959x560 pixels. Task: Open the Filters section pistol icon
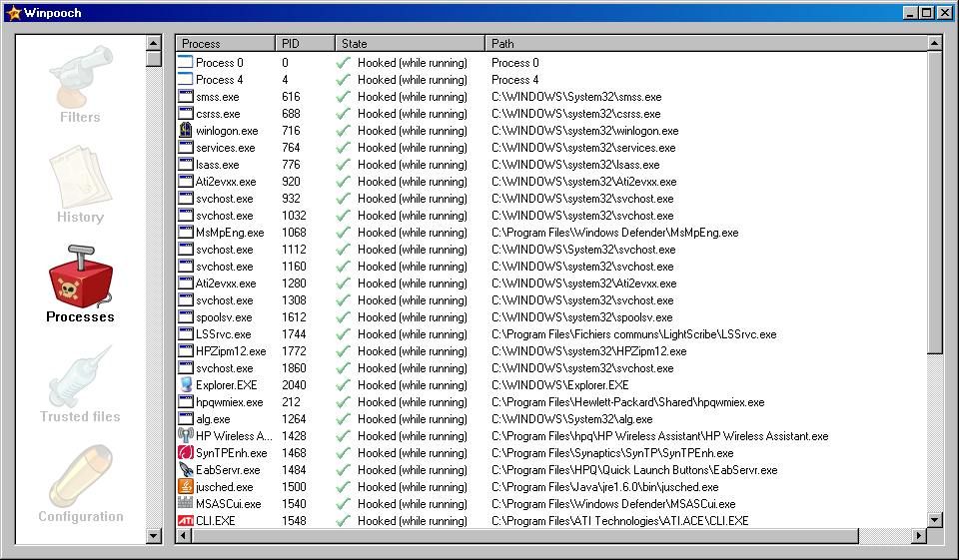pyautogui.click(x=81, y=76)
